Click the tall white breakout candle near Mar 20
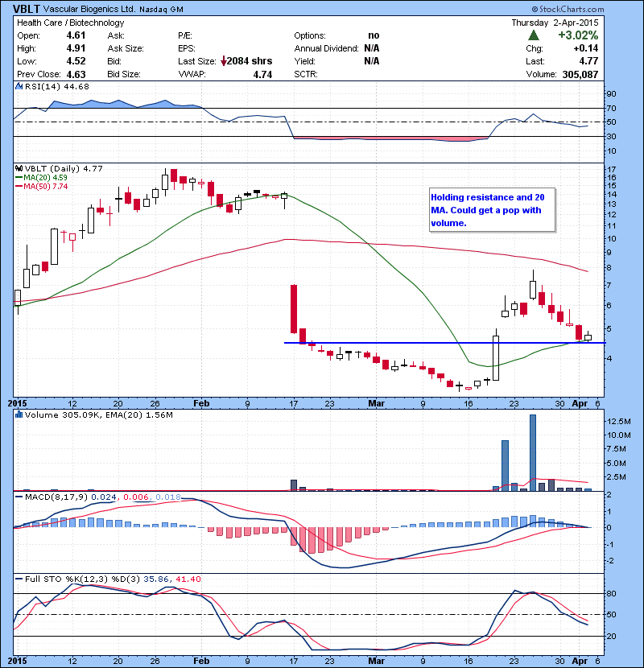Image resolution: width=644 pixels, height=668 pixels. point(496,358)
